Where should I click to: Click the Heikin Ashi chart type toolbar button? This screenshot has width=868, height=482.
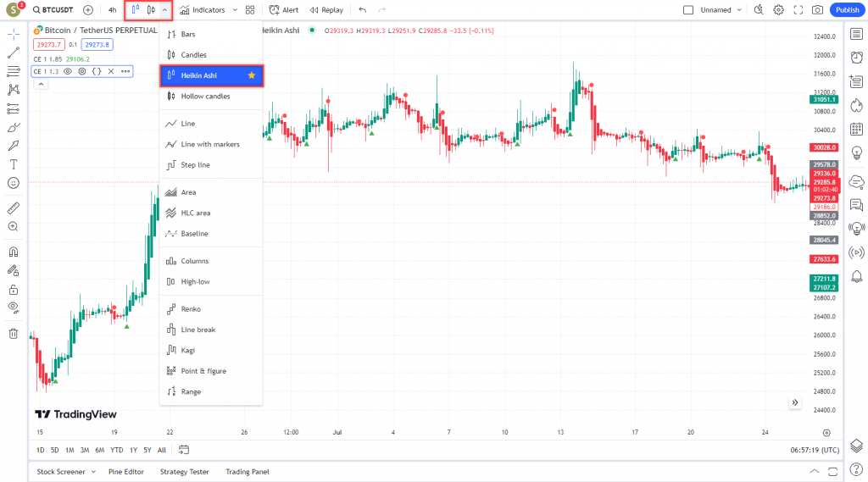[x=136, y=10]
